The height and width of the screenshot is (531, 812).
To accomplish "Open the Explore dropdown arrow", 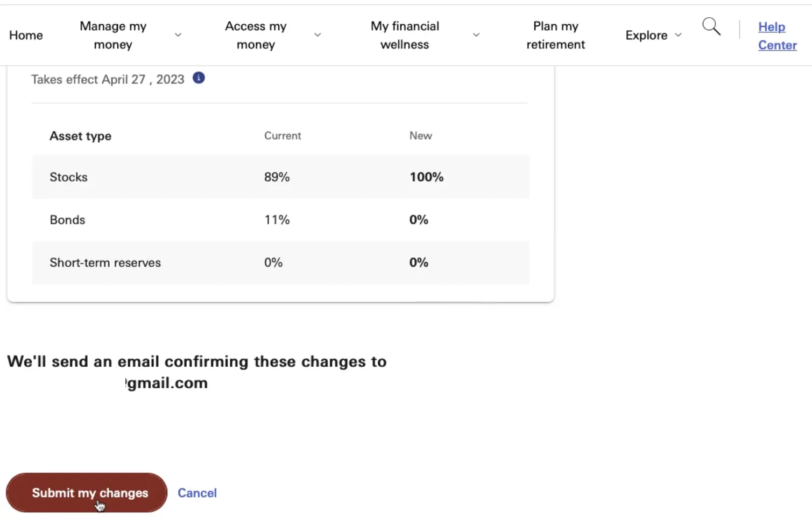I will coord(678,35).
